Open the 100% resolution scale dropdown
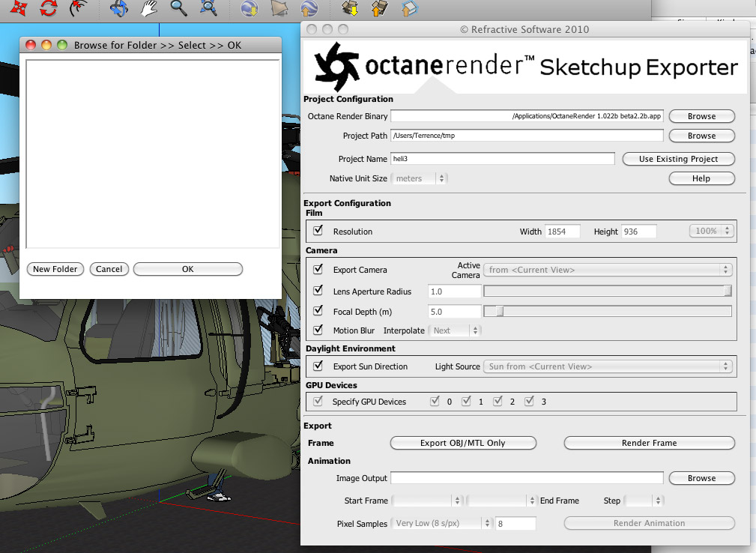The width and height of the screenshot is (756, 553). [x=712, y=231]
